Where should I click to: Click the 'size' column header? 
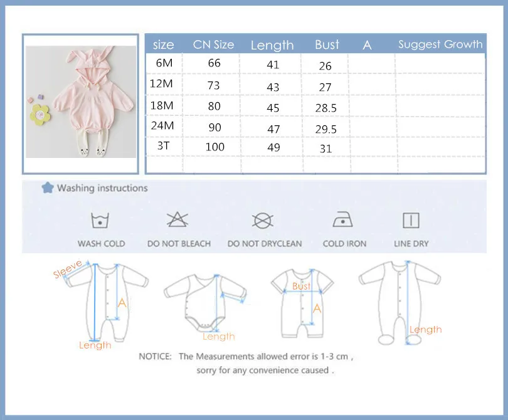(163, 45)
